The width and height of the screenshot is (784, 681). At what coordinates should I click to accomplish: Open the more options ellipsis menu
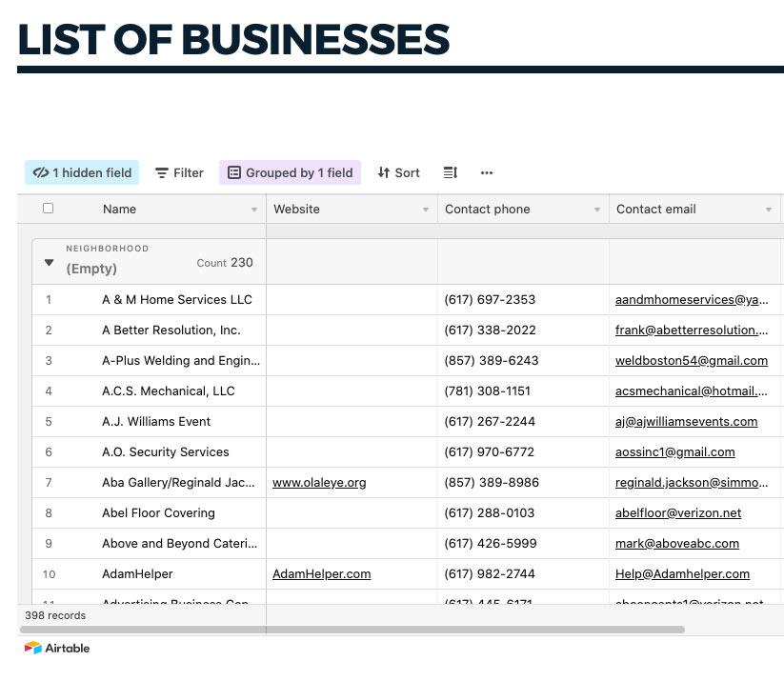(487, 172)
